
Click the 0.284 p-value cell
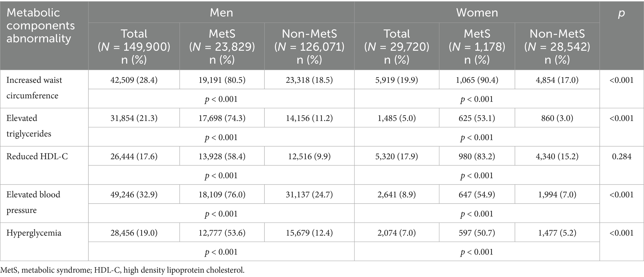pyautogui.click(x=621, y=156)
